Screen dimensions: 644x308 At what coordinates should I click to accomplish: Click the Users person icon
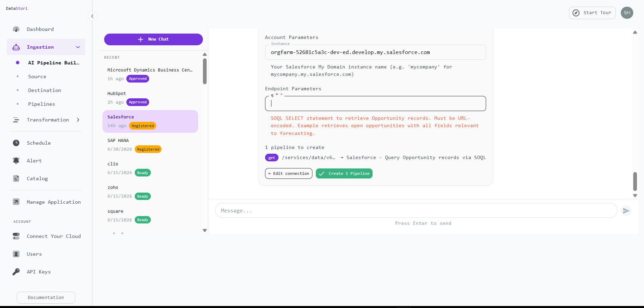[16, 254]
